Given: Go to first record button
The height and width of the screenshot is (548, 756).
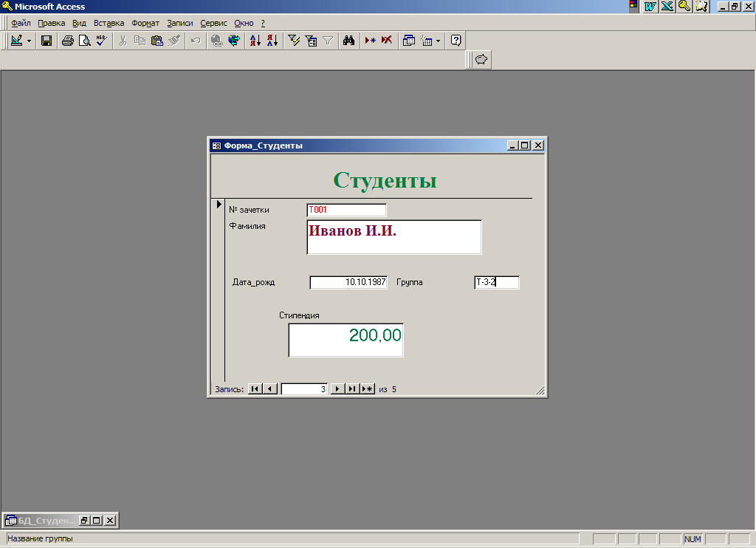Looking at the screenshot, I should tap(255, 388).
